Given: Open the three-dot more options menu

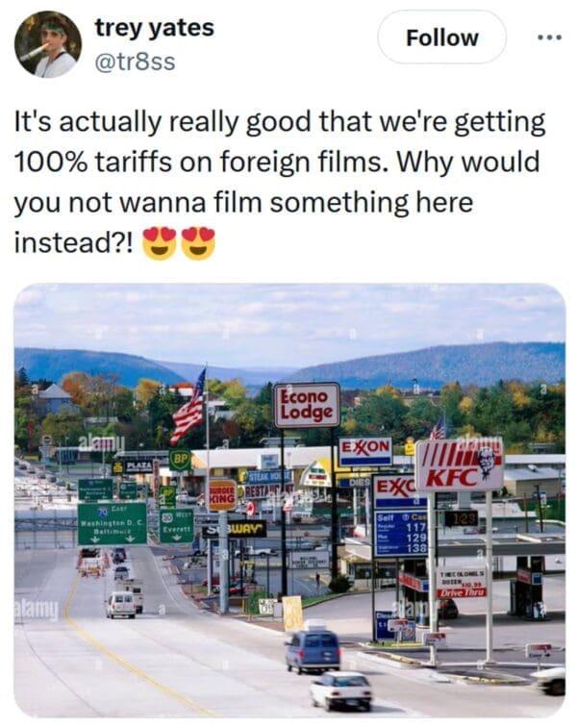Looking at the screenshot, I should pos(550,38).
